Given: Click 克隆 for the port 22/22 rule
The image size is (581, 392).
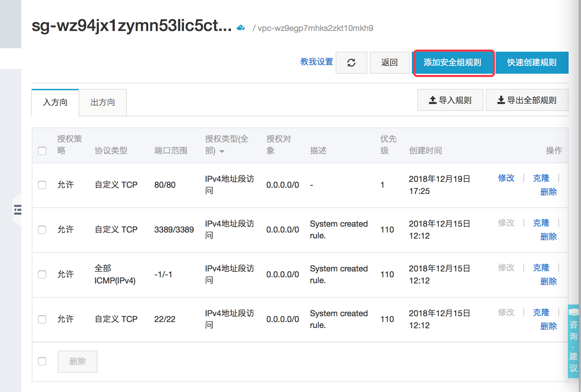Looking at the screenshot, I should [x=541, y=312].
